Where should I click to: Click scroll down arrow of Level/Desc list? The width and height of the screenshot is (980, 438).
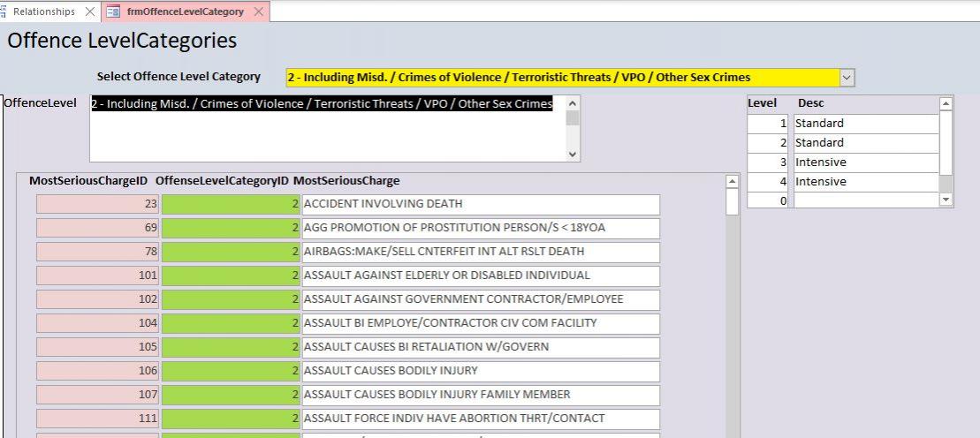tap(946, 200)
